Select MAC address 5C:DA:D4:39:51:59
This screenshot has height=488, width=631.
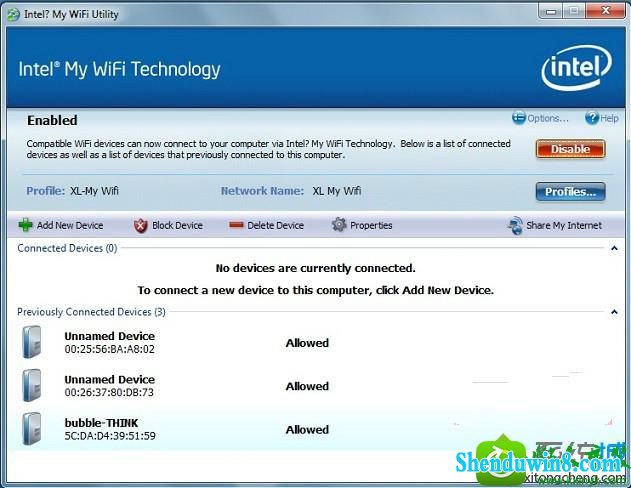tap(110, 436)
